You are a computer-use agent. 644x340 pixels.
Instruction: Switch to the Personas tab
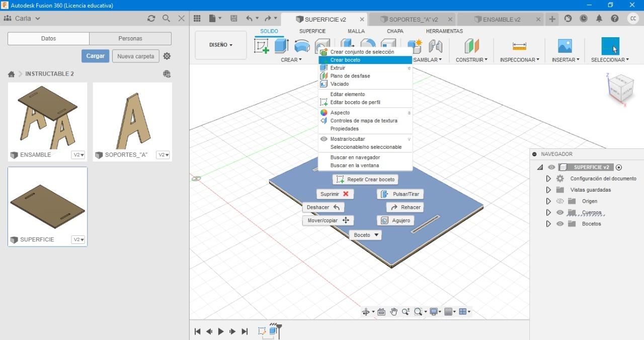click(130, 39)
